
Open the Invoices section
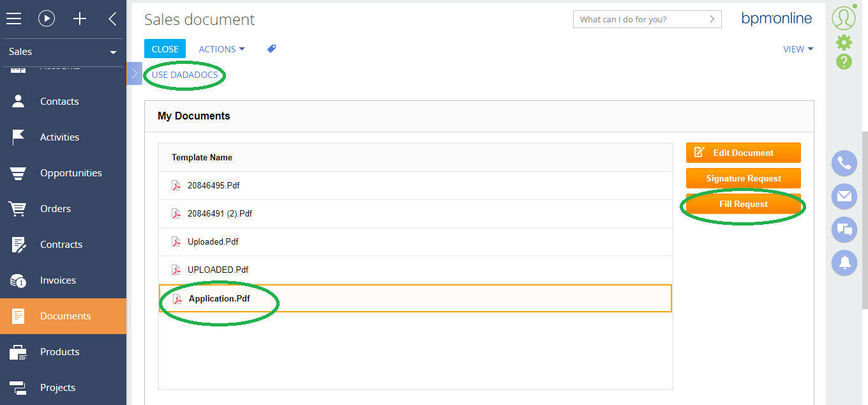(63, 280)
